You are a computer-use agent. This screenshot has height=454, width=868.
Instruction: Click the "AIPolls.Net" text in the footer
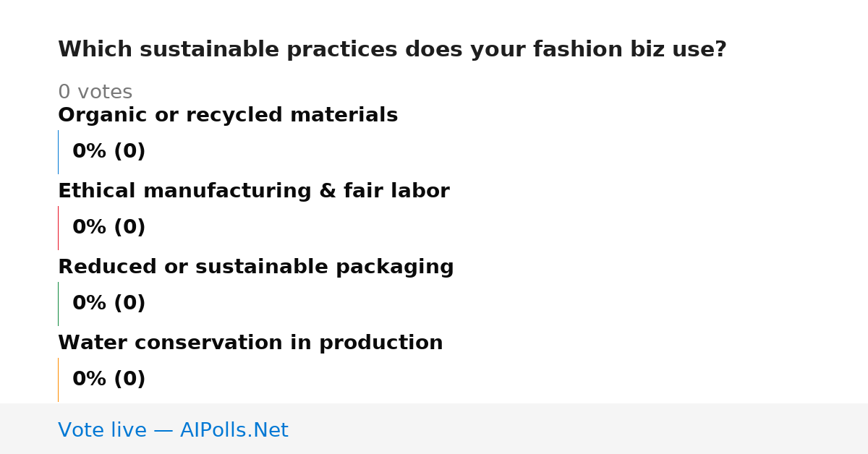[x=234, y=431]
